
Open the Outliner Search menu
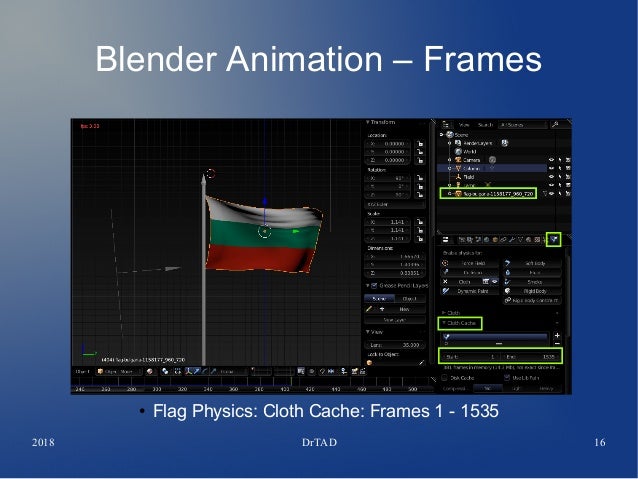click(x=486, y=125)
